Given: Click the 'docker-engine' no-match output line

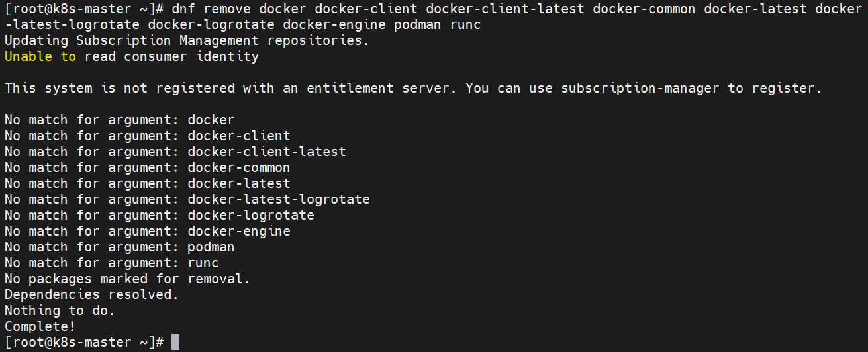Looking at the screenshot, I should 147,231.
